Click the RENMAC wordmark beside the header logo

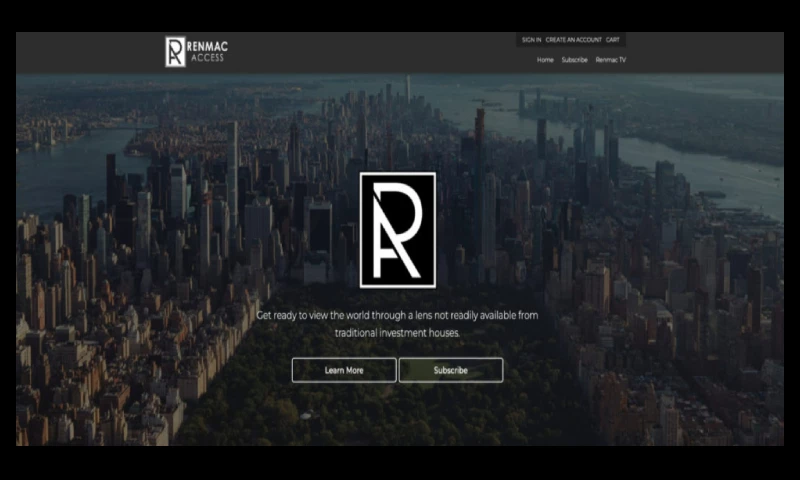tap(208, 46)
